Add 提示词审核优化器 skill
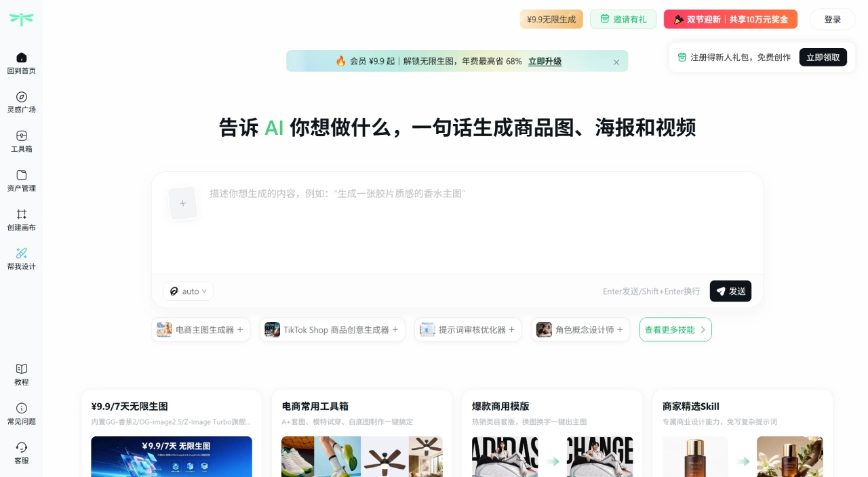 [x=469, y=329]
